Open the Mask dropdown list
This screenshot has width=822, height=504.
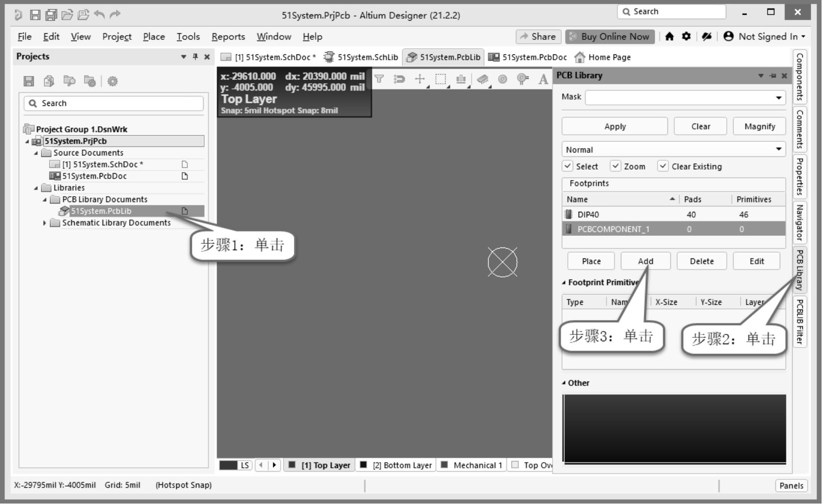tap(778, 98)
